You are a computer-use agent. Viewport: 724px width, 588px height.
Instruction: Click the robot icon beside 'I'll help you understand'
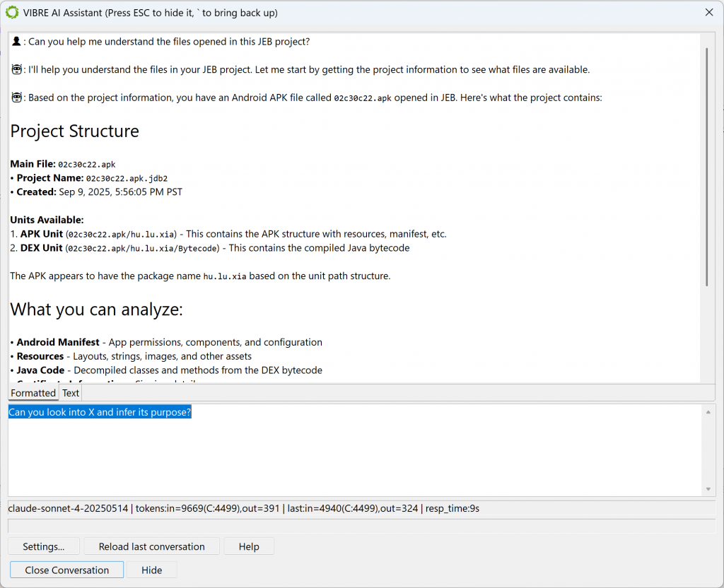tap(17, 70)
